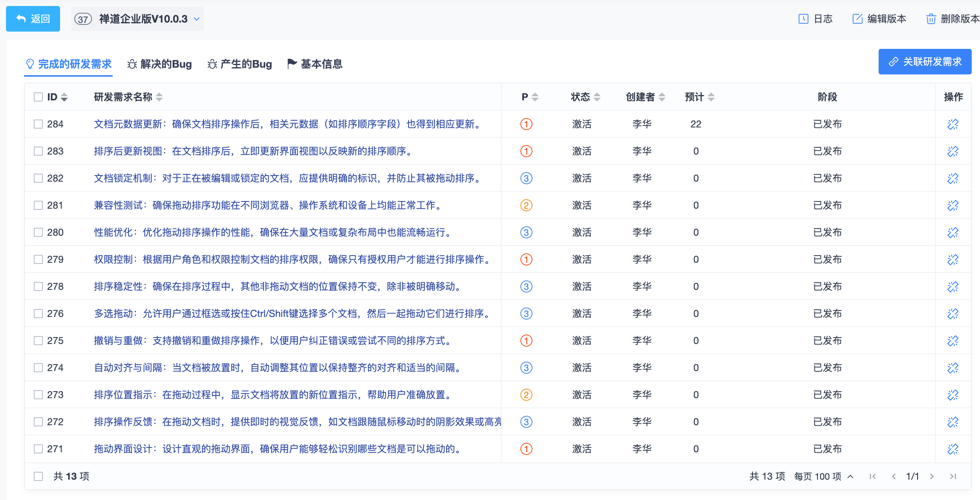Go to last page arrow icon
Screen dimensions: 980x500
(953, 476)
